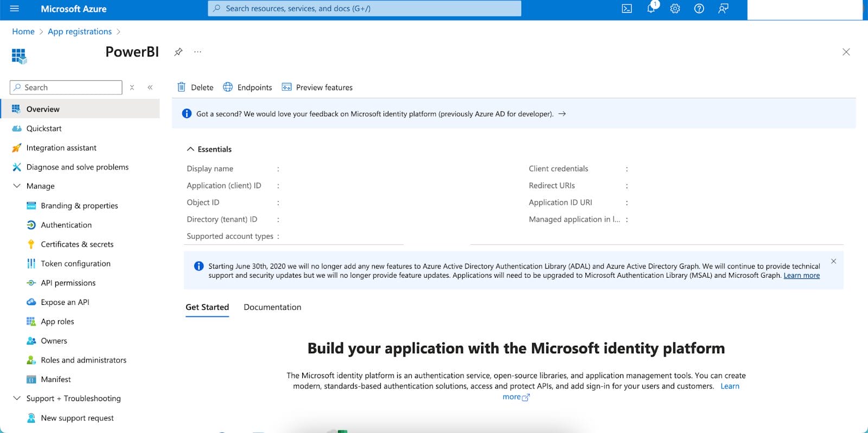Pin the PowerBI app registration
This screenshot has width=868, height=433.
[178, 52]
